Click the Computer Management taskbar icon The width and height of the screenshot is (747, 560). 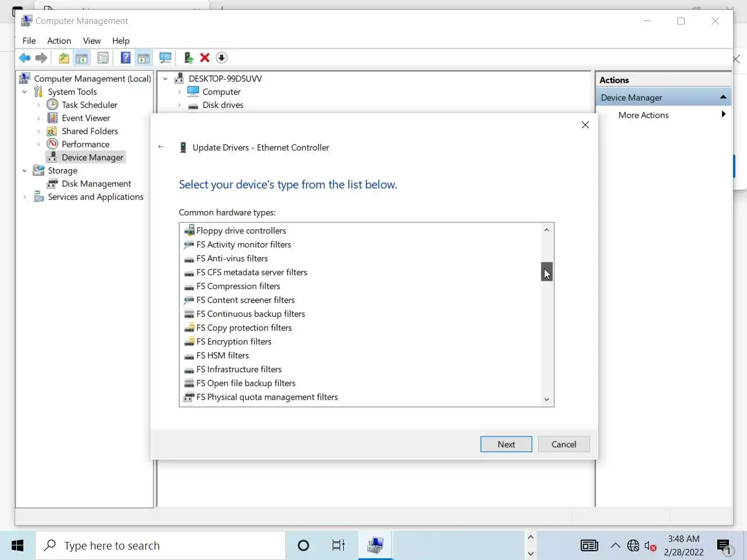click(375, 545)
